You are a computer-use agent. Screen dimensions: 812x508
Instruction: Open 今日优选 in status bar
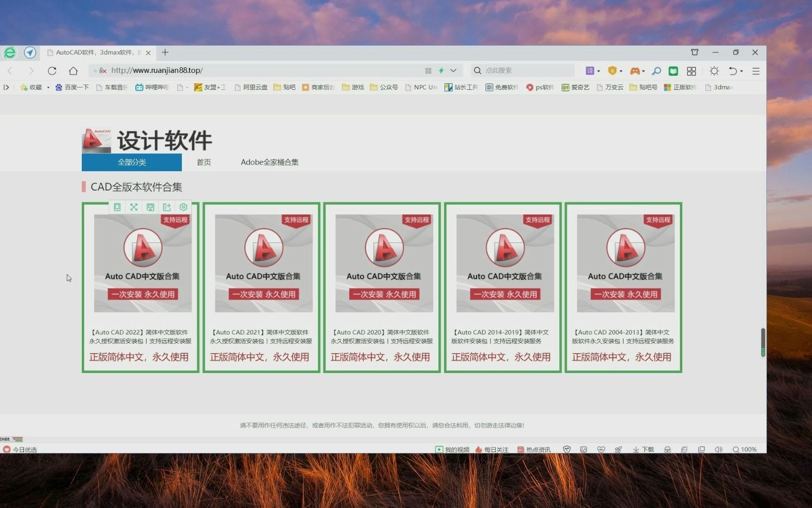[20, 450]
